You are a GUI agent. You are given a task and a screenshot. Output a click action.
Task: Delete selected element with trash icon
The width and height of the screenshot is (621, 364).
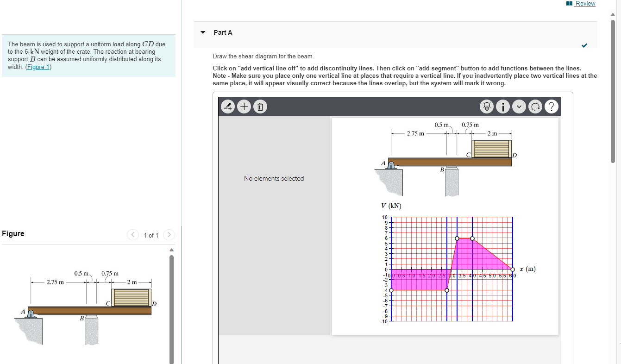(x=260, y=107)
